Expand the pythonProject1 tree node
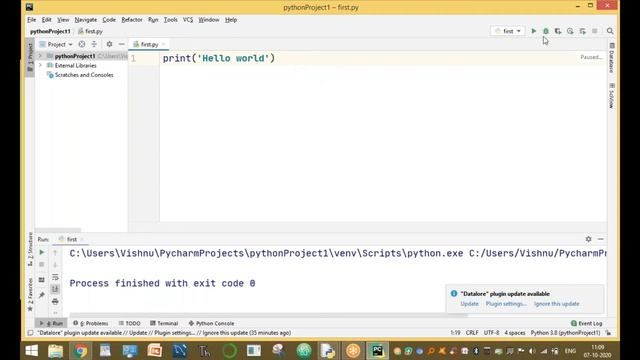The width and height of the screenshot is (640, 360). 40,56
